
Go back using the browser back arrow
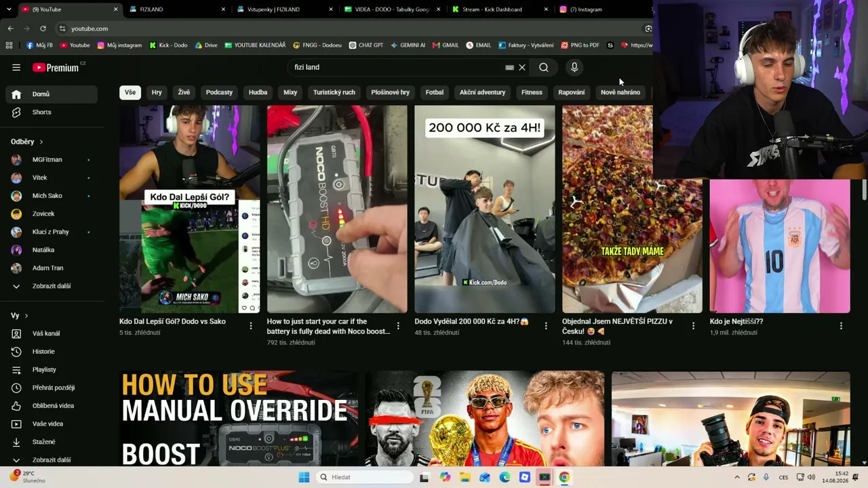pos(10,28)
